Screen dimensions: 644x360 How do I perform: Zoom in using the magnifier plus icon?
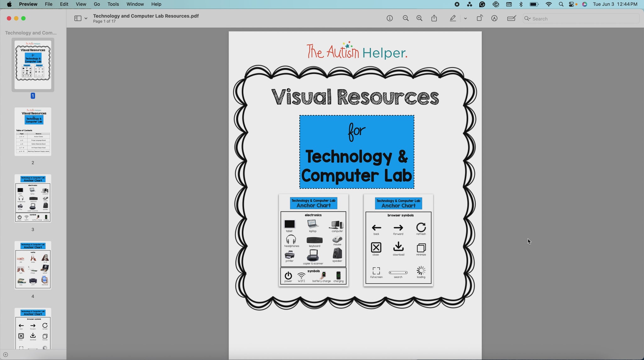click(419, 19)
